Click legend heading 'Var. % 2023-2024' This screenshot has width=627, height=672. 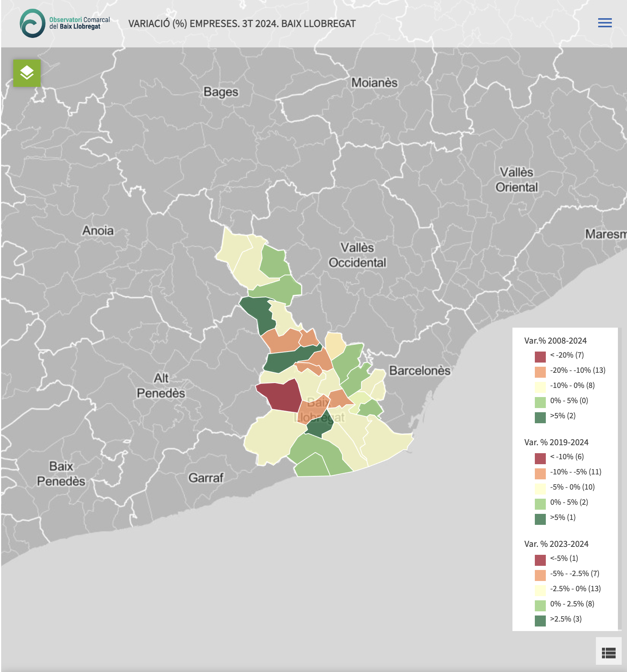tap(556, 544)
